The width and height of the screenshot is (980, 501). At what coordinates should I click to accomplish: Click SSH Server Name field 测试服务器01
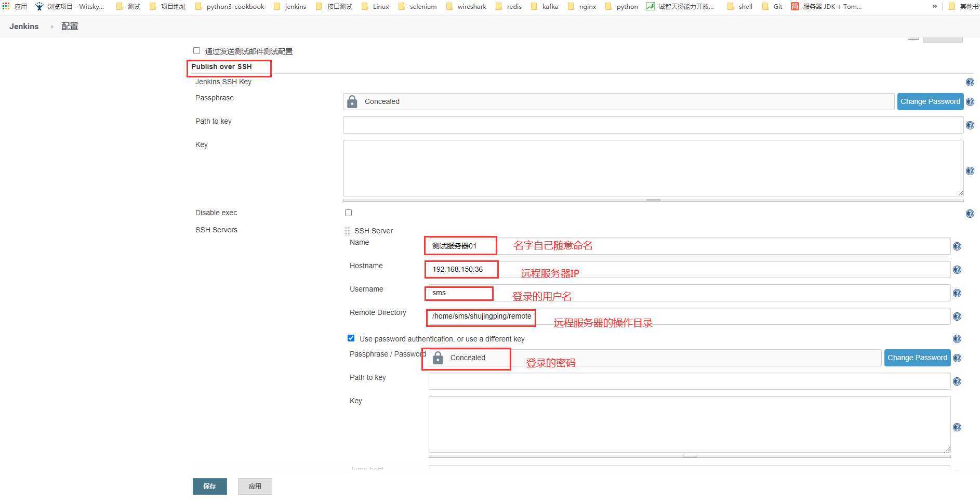click(690, 246)
